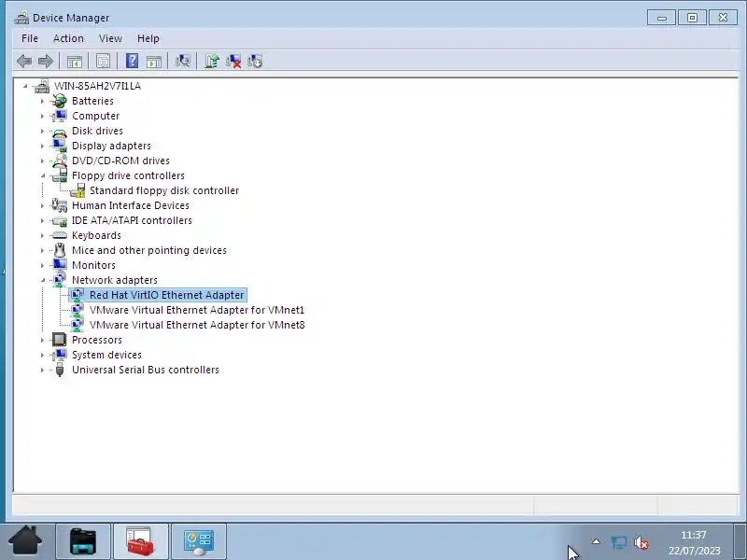Image resolution: width=747 pixels, height=560 pixels.
Task: Expand Human Interface Devices arrow
Action: pyautogui.click(x=42, y=205)
